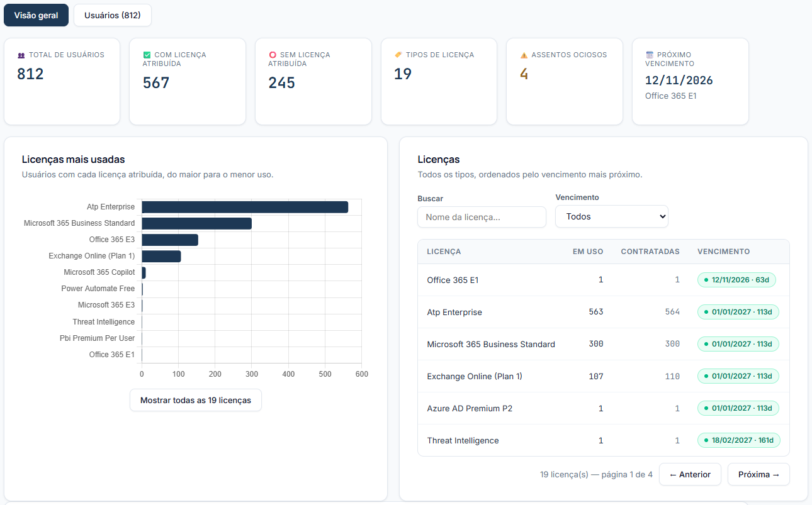The width and height of the screenshot is (812, 505).
Task: Click the 812 total users value
Action: click(30, 74)
